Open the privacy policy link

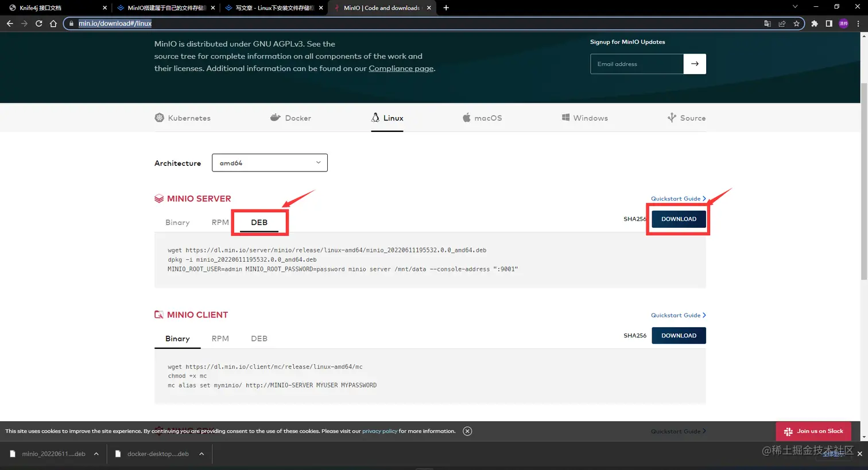(x=379, y=431)
